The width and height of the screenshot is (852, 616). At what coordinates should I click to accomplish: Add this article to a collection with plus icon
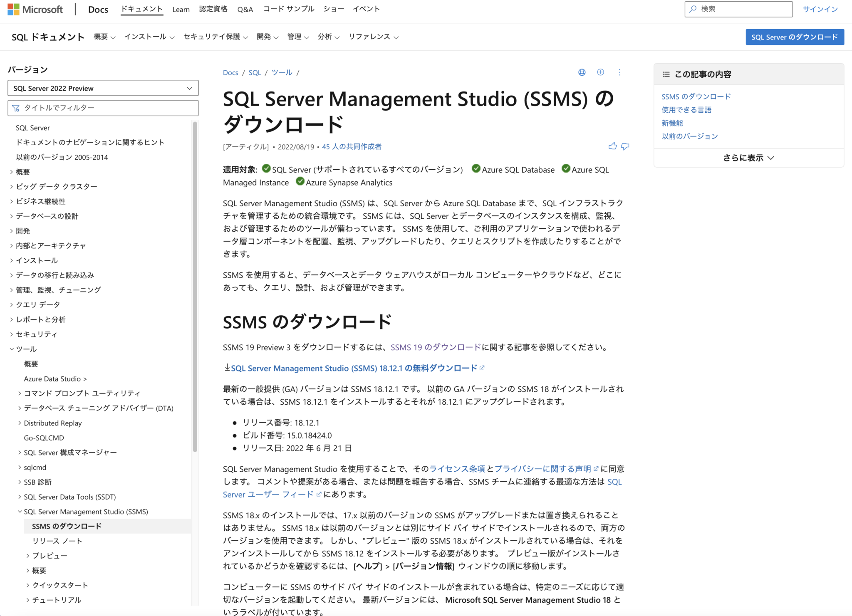coord(600,72)
